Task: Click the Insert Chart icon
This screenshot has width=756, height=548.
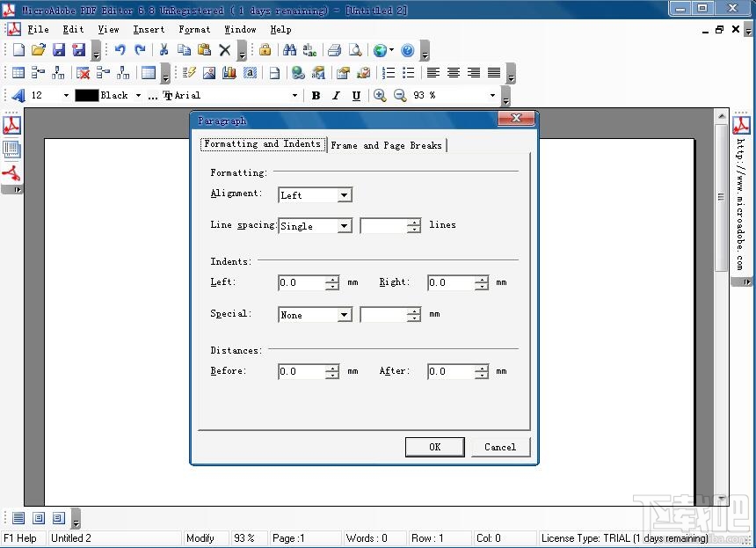Action: (229, 72)
